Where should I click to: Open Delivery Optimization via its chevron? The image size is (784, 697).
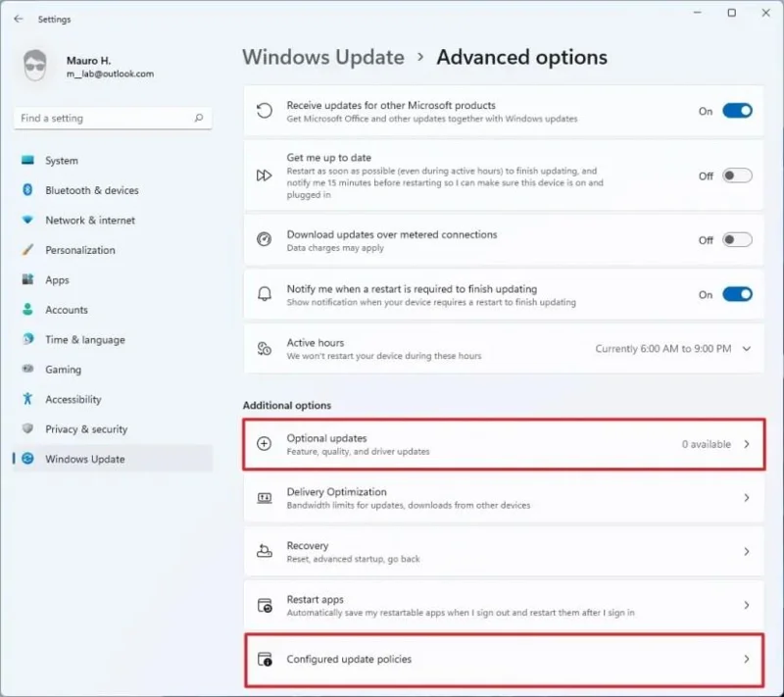(x=747, y=498)
